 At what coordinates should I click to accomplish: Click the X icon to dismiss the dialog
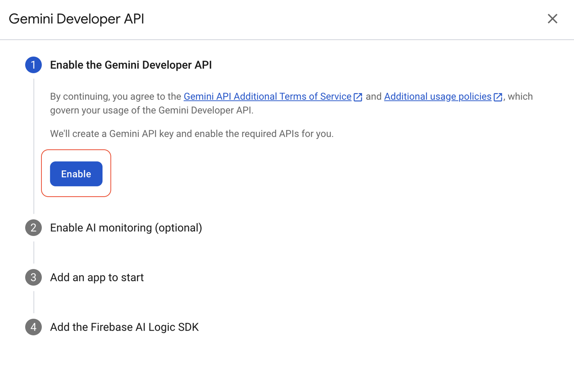click(552, 19)
